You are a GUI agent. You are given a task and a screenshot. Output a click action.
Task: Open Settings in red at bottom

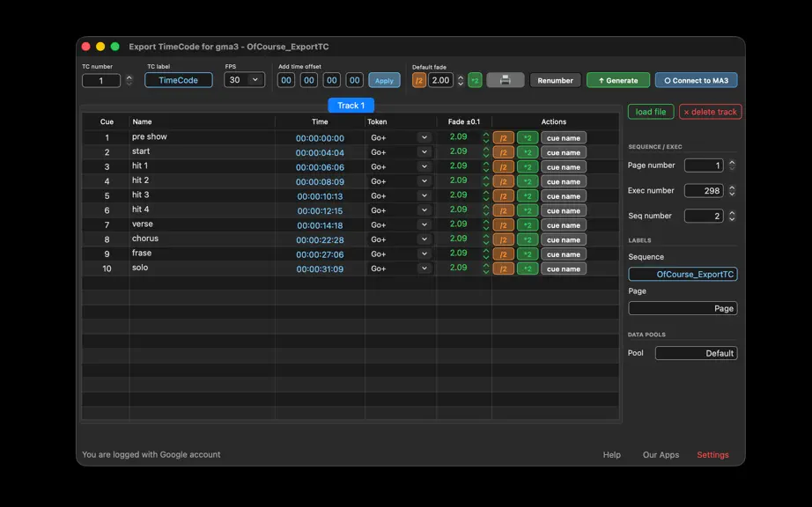pyautogui.click(x=712, y=455)
